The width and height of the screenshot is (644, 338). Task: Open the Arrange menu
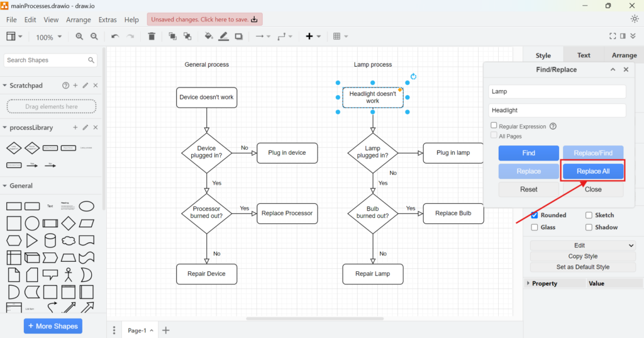click(x=79, y=20)
